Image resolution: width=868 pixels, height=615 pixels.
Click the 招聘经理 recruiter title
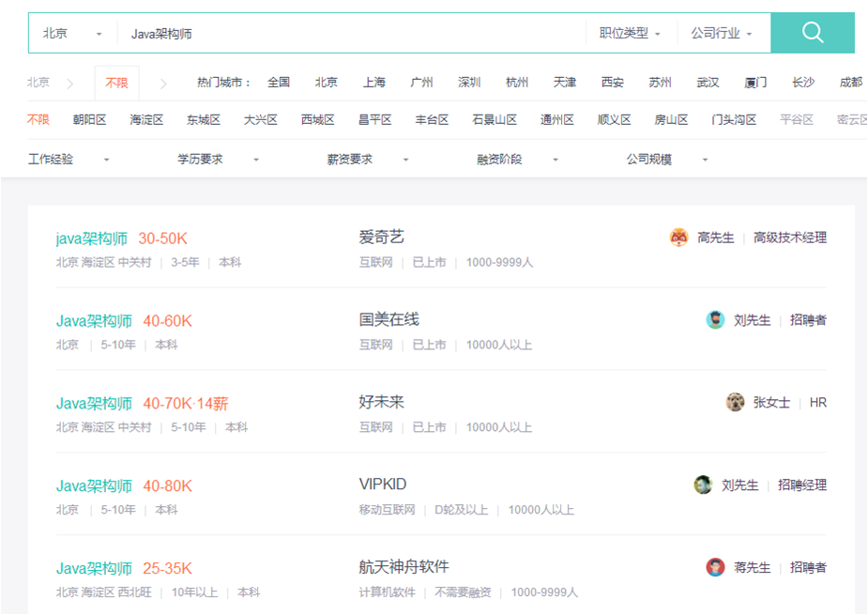(802, 484)
